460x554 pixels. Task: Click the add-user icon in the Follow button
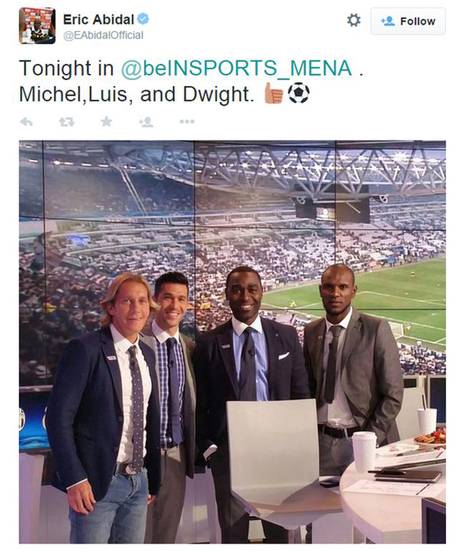[388, 21]
